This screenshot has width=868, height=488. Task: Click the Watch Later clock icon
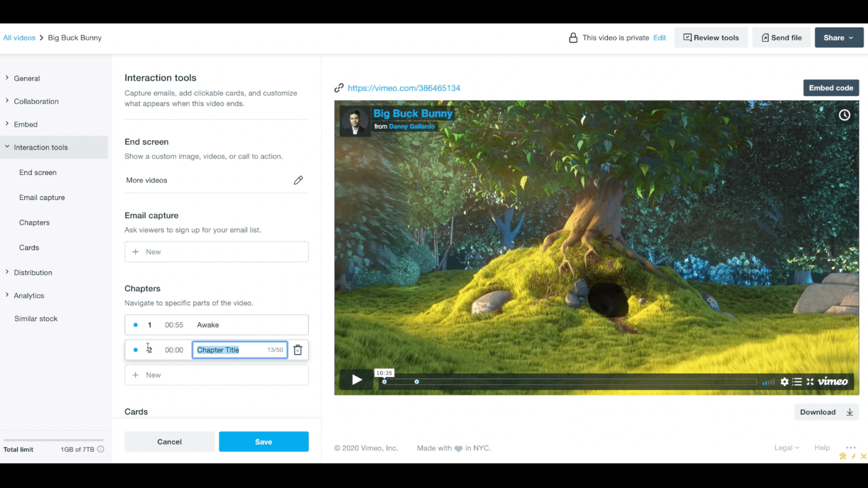(x=844, y=115)
